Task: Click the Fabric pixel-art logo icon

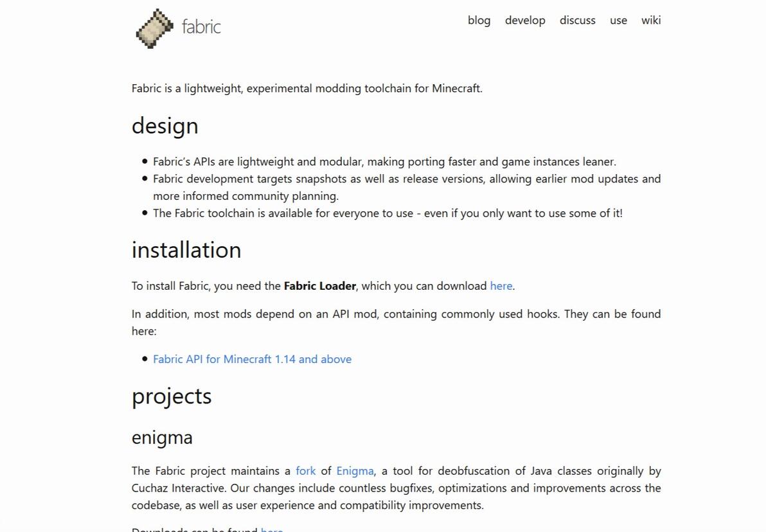Action: click(x=154, y=28)
